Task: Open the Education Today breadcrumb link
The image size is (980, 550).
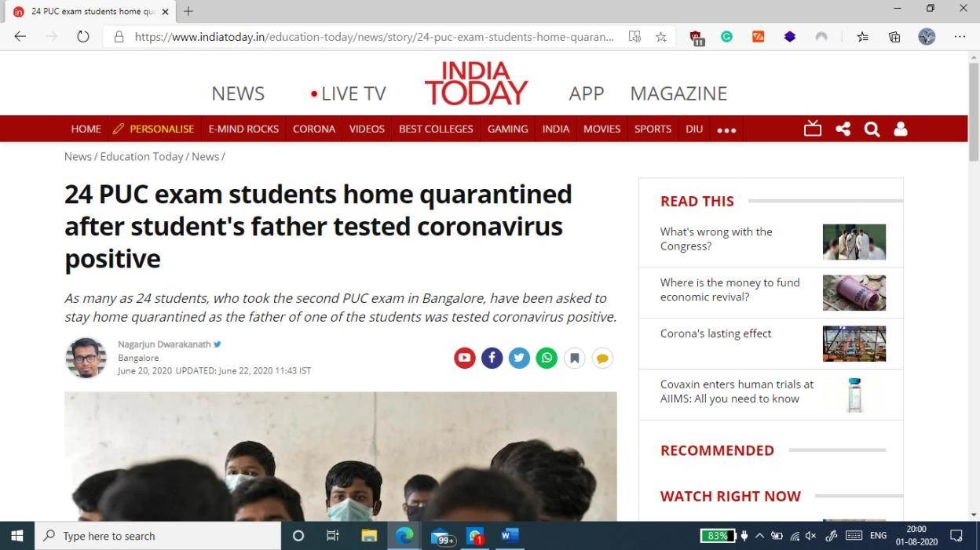Action: 141,156
